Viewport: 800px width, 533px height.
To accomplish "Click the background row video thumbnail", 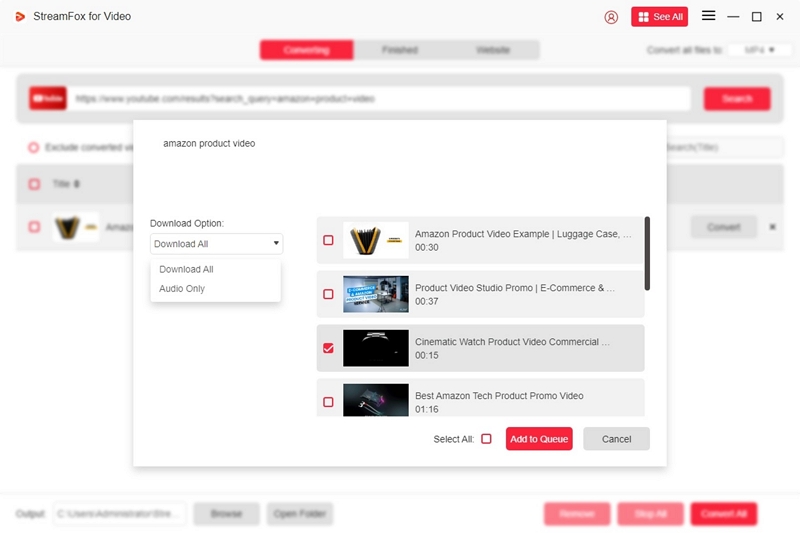I will tap(76, 227).
